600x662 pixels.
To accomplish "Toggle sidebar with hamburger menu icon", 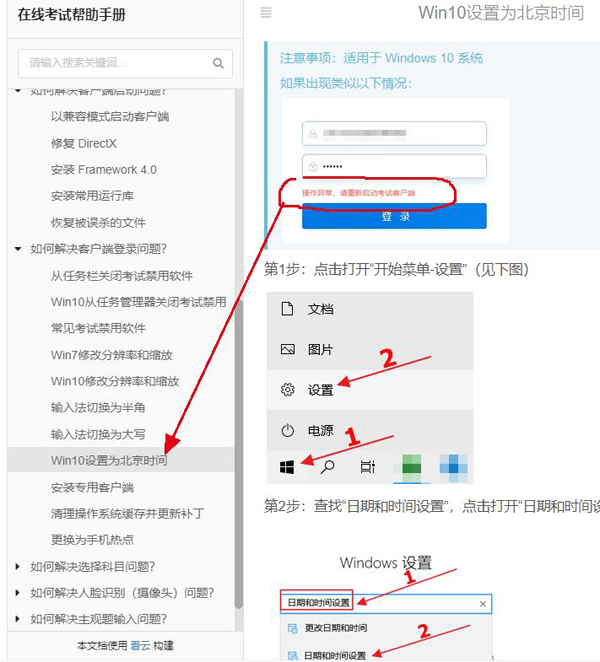I will pos(266,13).
